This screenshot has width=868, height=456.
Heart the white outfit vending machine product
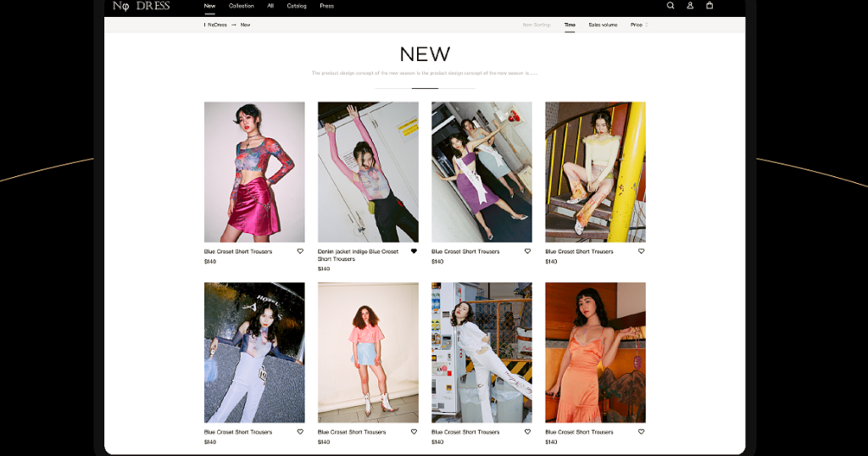527,432
